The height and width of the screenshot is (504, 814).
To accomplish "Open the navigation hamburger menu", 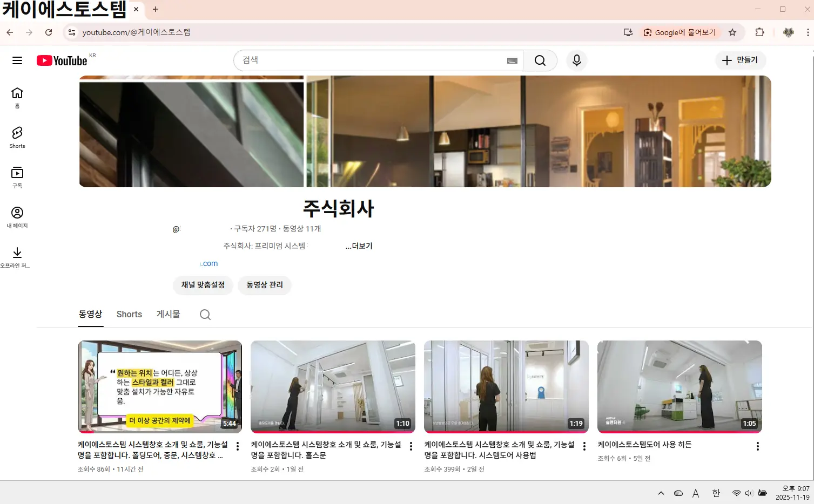I will click(x=17, y=60).
